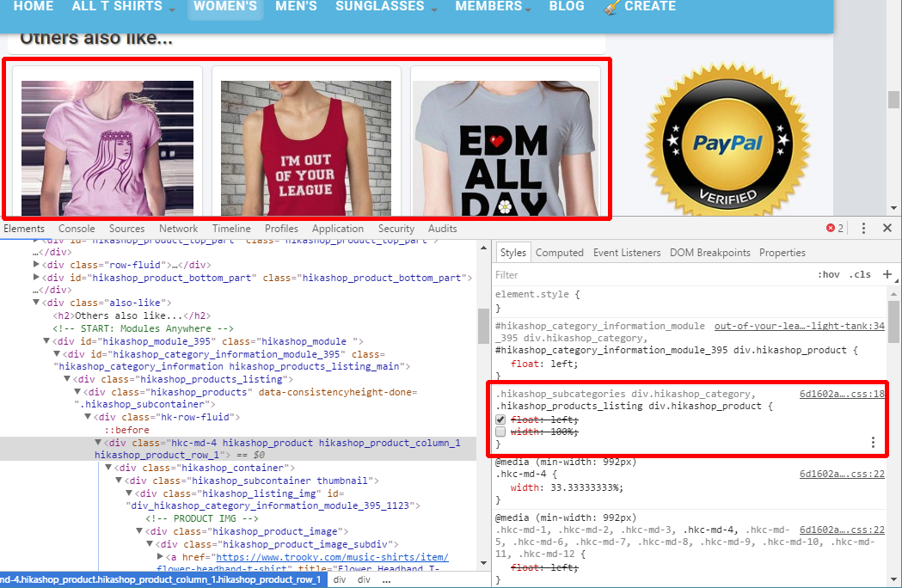Open the CREATE page link
This screenshot has height=588, width=902.
click(650, 6)
